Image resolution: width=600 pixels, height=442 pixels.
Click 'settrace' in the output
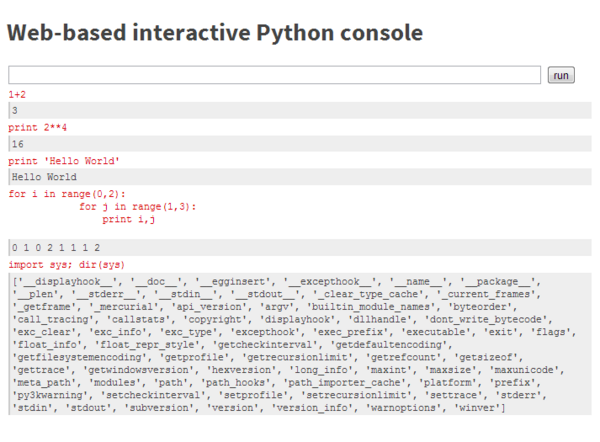tap(453, 395)
